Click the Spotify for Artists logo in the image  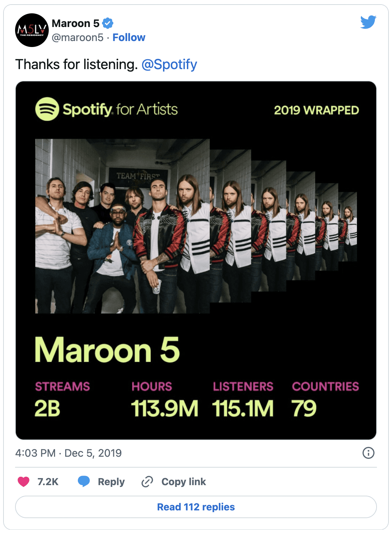(x=106, y=109)
